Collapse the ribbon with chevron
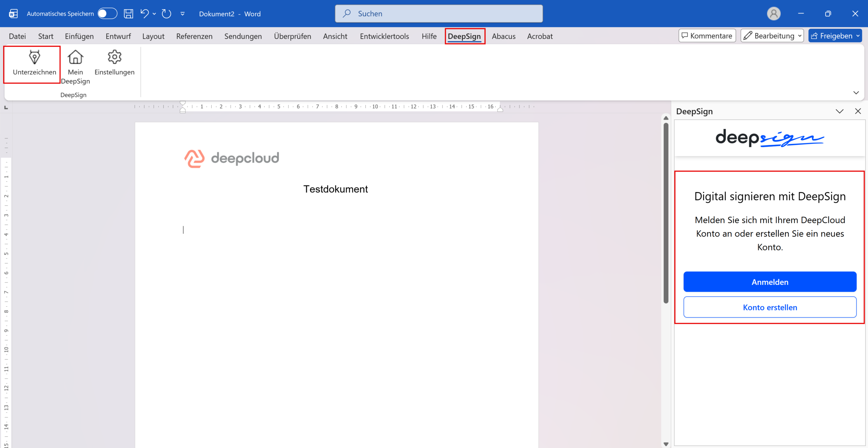The image size is (868, 448). pyautogui.click(x=856, y=93)
